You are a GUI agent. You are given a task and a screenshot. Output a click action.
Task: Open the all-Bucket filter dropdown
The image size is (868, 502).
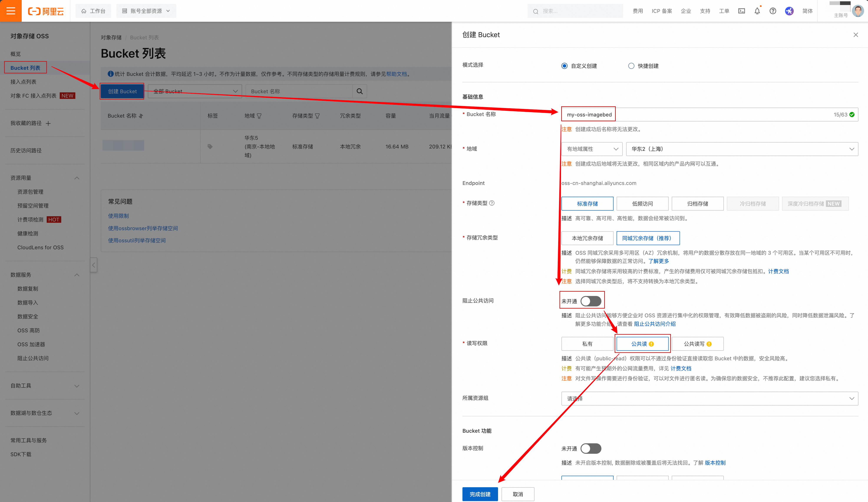[x=195, y=91]
